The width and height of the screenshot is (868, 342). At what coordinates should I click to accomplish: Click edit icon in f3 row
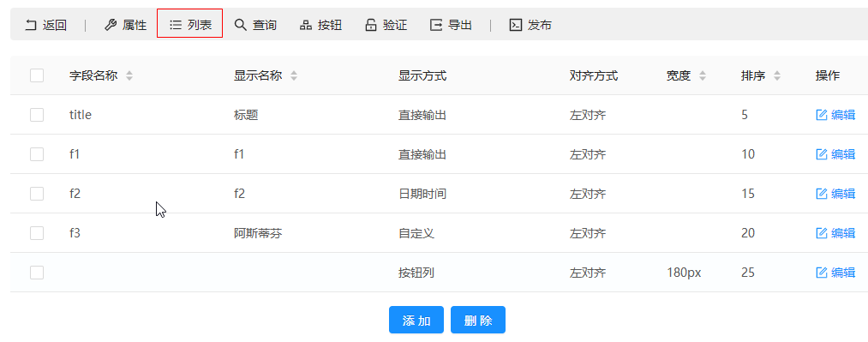coord(822,233)
